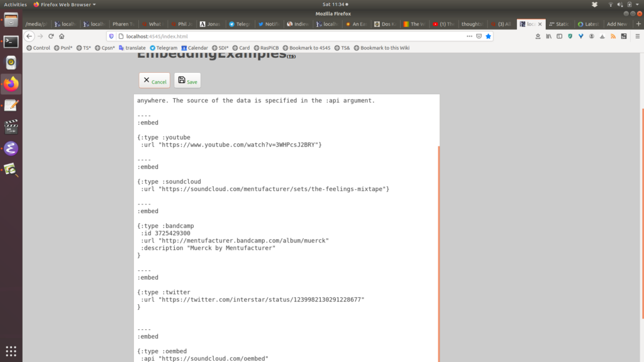The image size is (644, 362).
Task: Open the Firefox hamburger menu
Action: click(x=638, y=36)
